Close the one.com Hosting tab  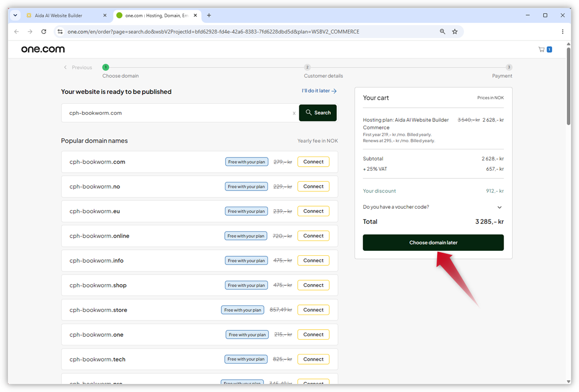[196, 16]
